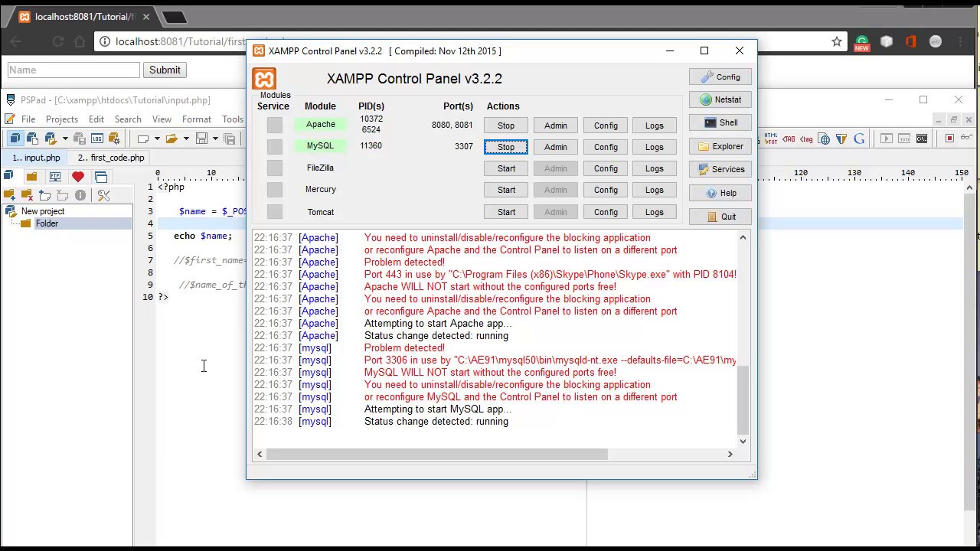
Task: Open the File menu in PSPad
Action: (28, 119)
